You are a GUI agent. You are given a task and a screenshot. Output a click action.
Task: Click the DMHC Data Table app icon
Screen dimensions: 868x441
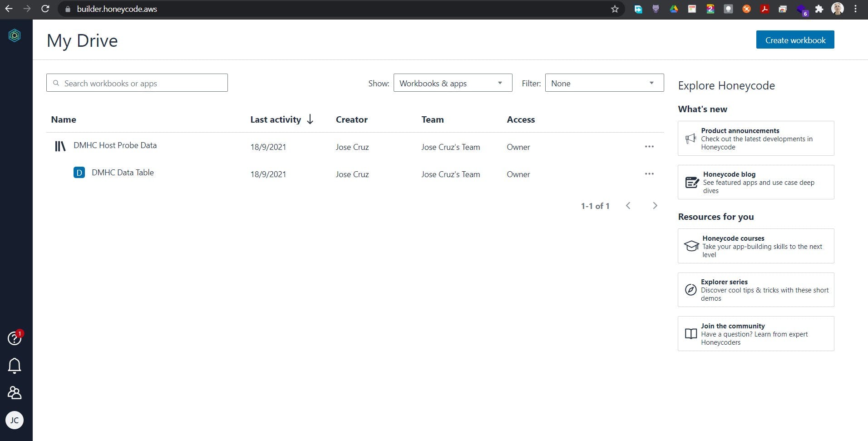point(79,173)
